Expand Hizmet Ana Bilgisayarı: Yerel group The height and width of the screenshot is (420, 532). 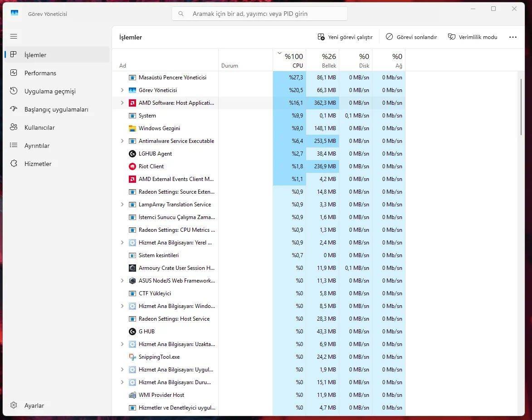[x=122, y=243]
